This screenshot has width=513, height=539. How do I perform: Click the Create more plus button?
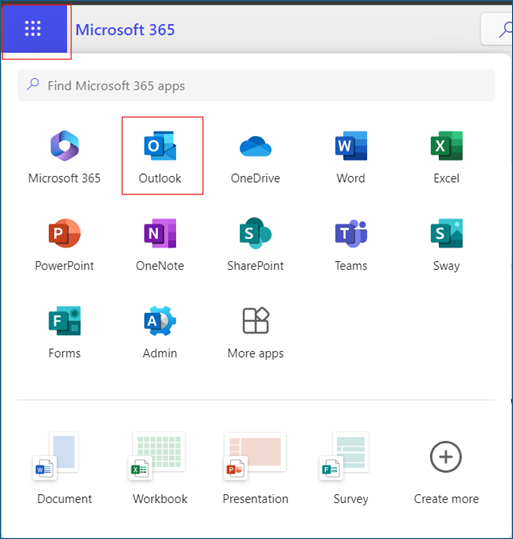pyautogui.click(x=446, y=457)
